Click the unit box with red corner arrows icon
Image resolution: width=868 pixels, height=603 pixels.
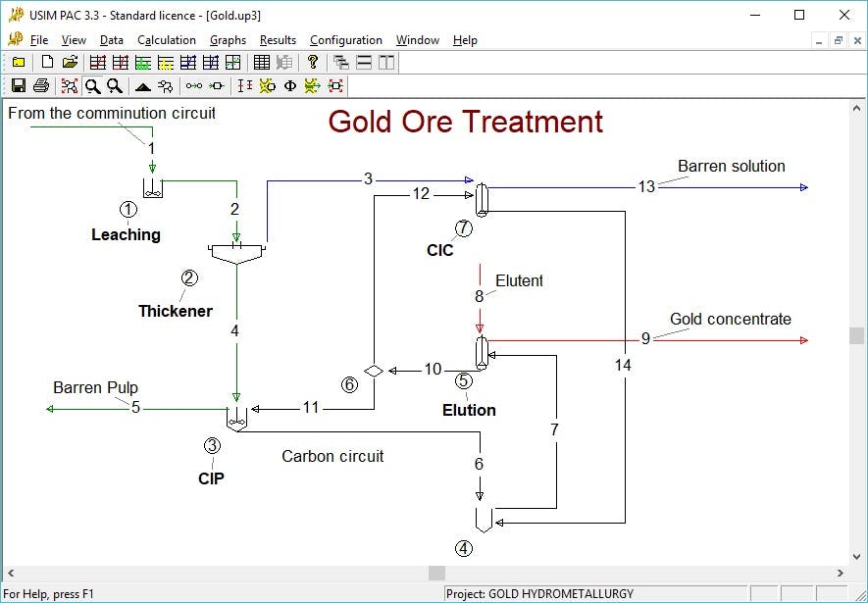click(334, 85)
